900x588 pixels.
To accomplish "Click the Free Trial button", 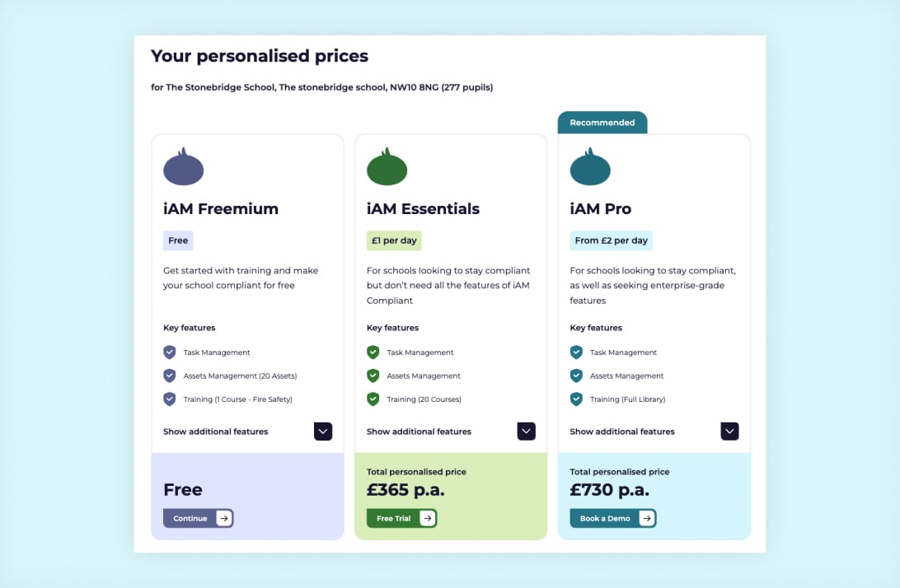I will tap(401, 518).
